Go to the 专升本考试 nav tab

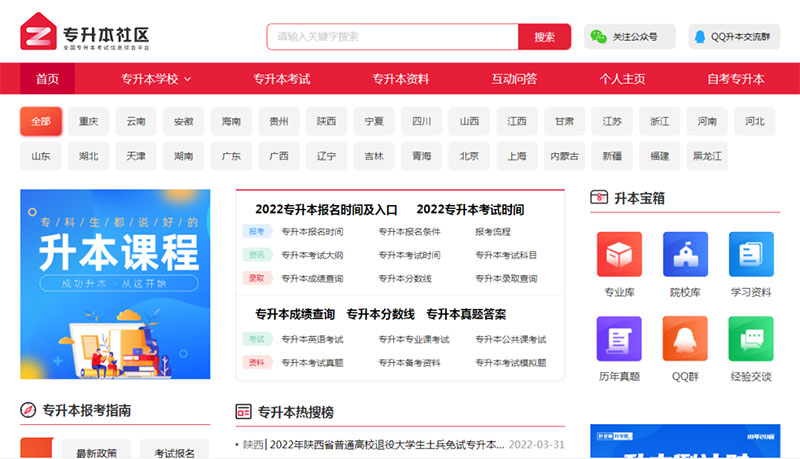point(281,79)
